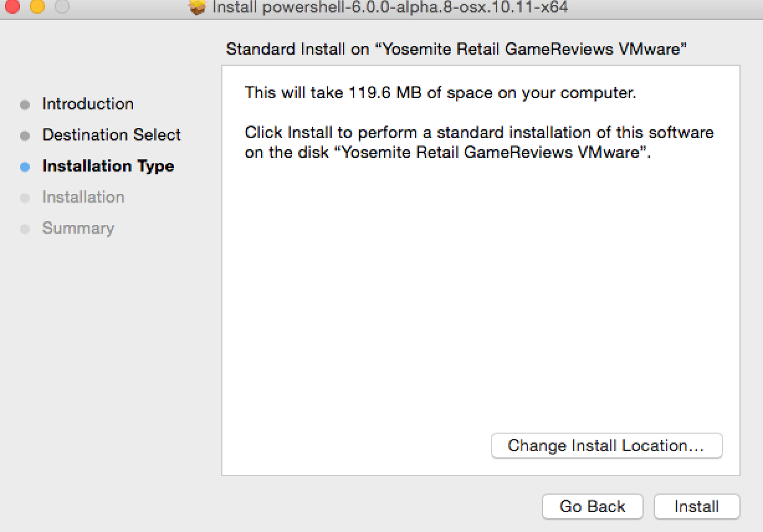Open Change Install Location options
Screen dimensions: 763x532
pos(606,446)
